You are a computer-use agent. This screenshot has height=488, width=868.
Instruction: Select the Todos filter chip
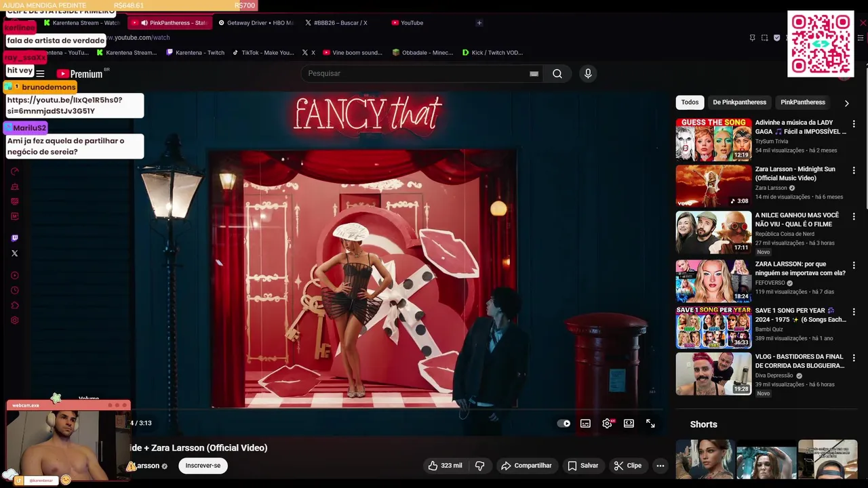pyautogui.click(x=690, y=102)
